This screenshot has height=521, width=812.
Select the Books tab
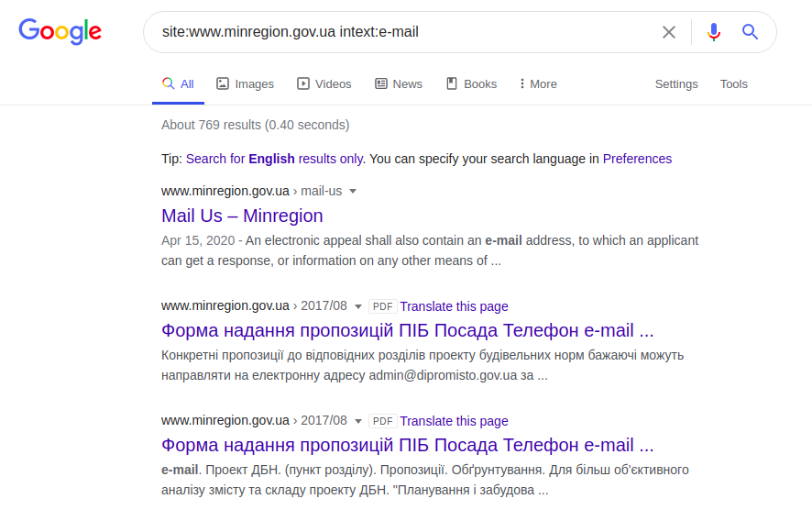click(471, 83)
